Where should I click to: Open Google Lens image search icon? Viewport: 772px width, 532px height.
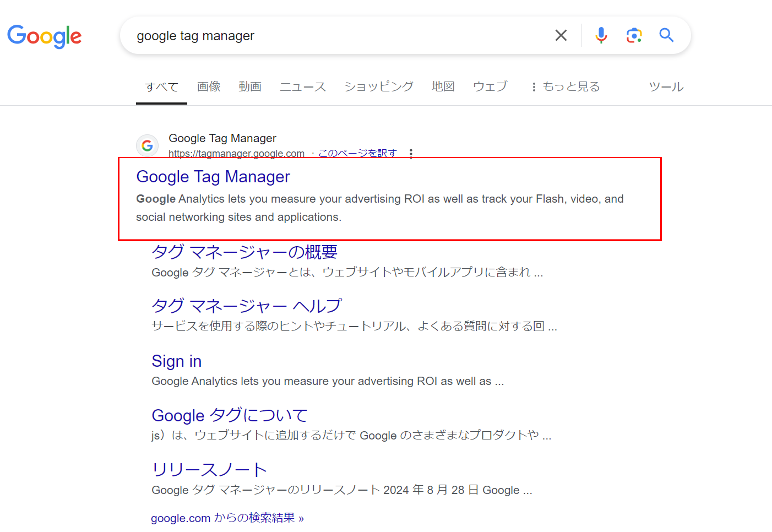(x=634, y=35)
